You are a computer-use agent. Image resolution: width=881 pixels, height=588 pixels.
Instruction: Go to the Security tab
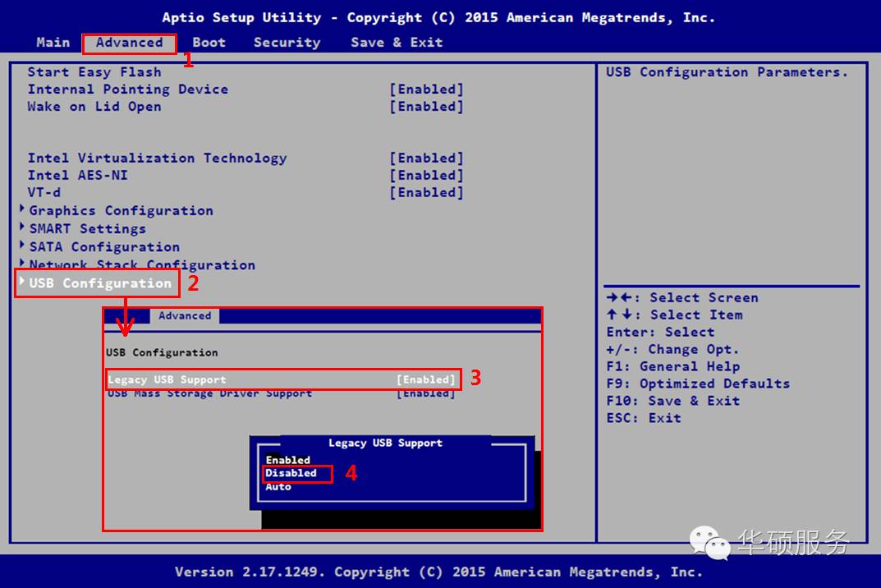coord(287,43)
